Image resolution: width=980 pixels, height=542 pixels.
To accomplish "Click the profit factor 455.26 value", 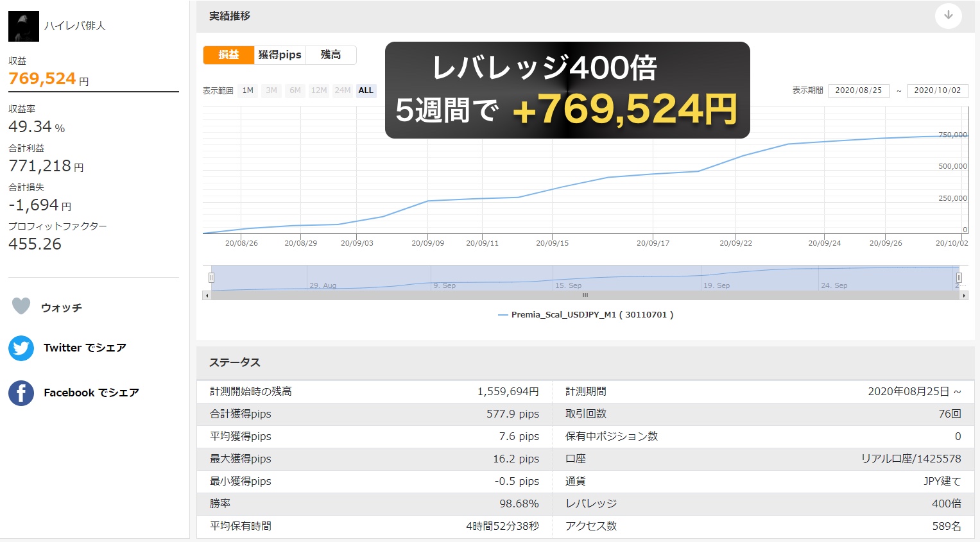I will click(x=35, y=244).
